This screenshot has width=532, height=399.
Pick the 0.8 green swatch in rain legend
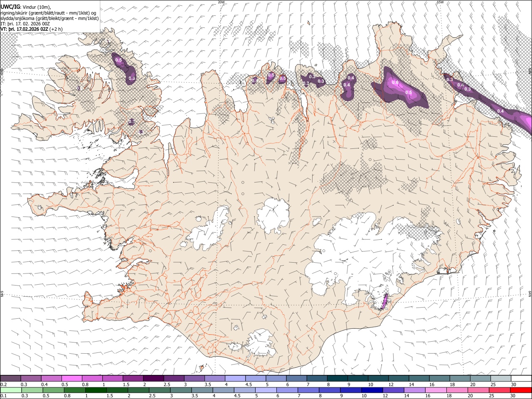pos(74,390)
